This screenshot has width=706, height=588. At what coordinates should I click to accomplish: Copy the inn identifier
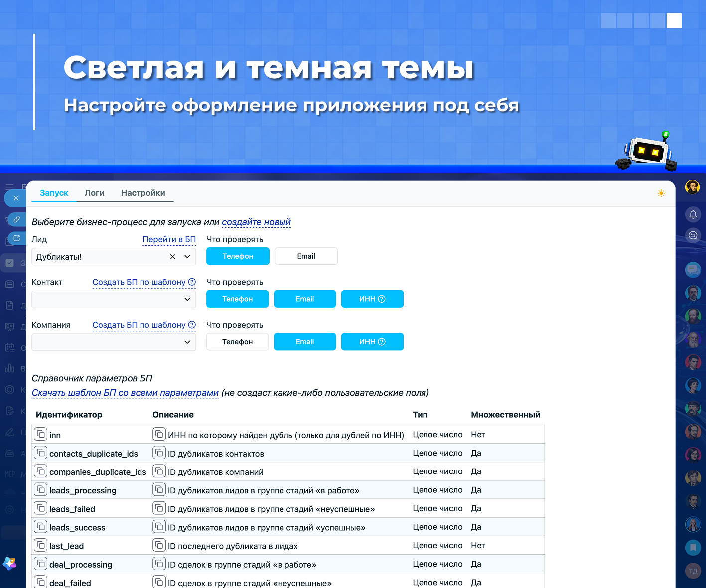click(41, 434)
